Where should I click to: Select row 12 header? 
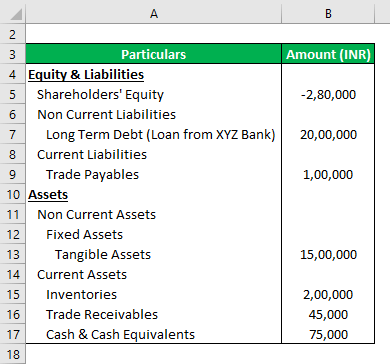click(12, 234)
